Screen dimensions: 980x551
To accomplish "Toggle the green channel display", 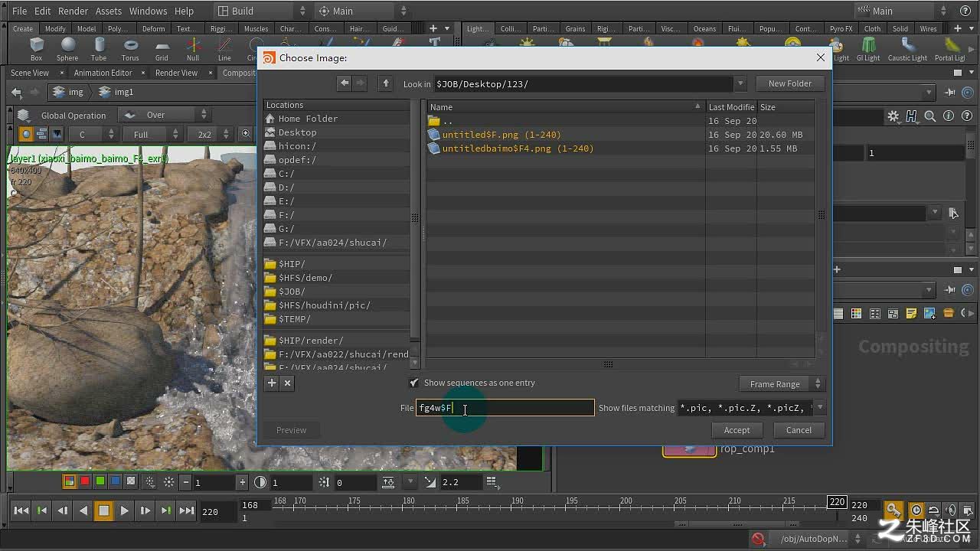I will (100, 481).
